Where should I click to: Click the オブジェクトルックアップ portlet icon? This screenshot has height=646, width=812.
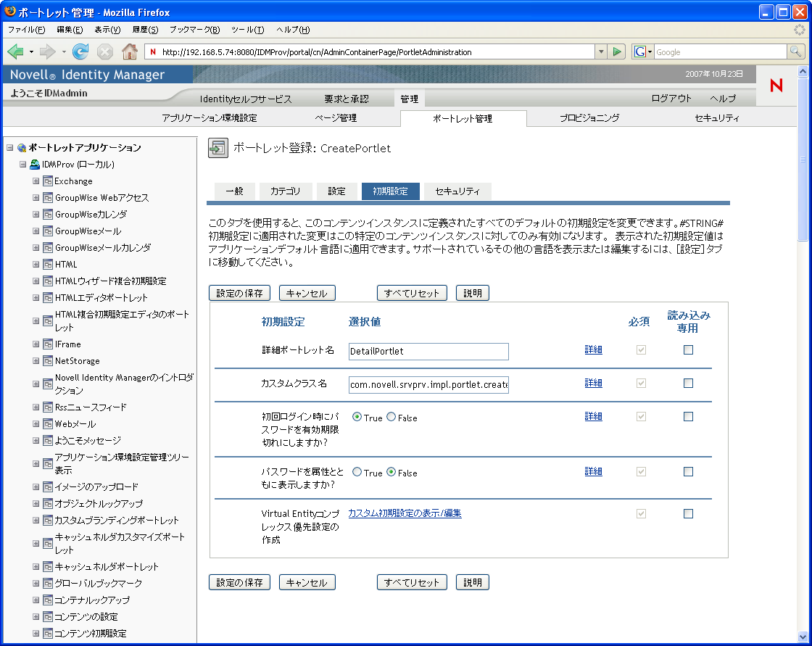click(48, 503)
